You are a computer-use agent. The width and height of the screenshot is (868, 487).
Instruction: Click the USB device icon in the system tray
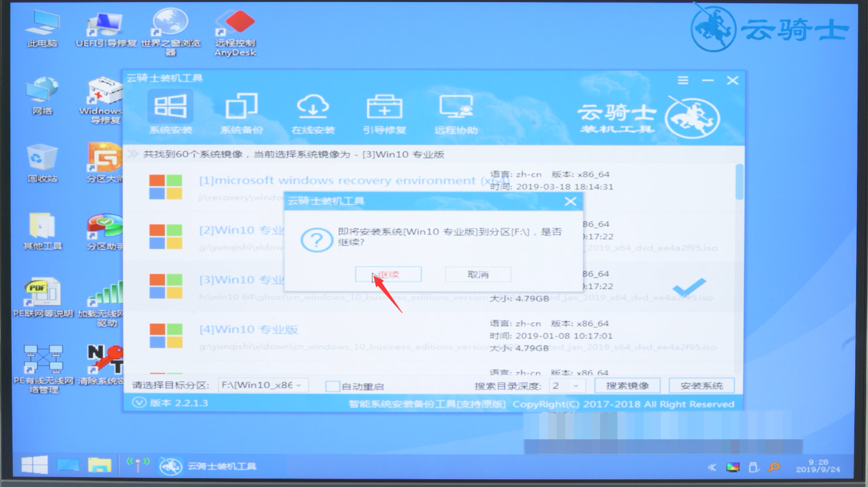pos(753,467)
